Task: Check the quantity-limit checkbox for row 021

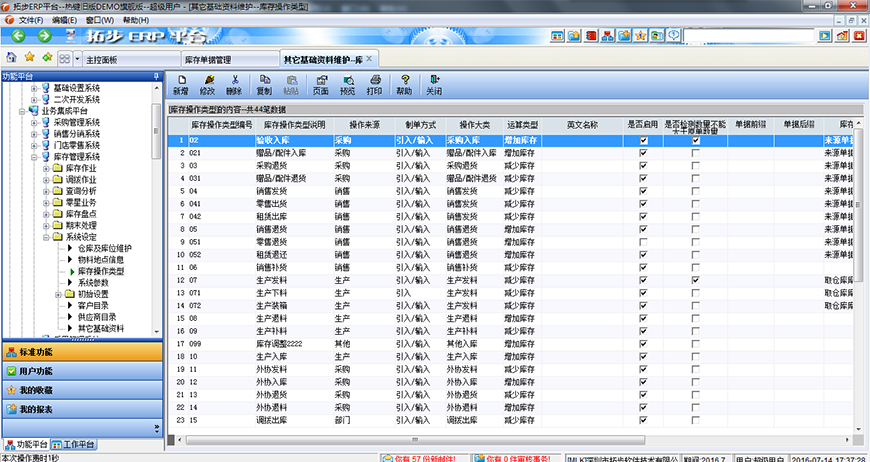Action: (696, 153)
